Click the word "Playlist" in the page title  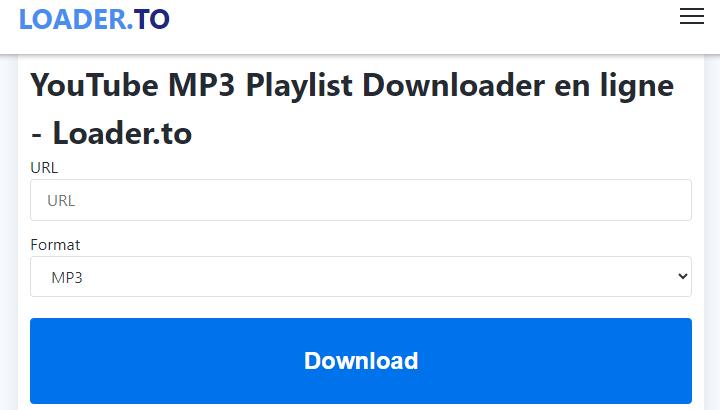click(x=299, y=86)
